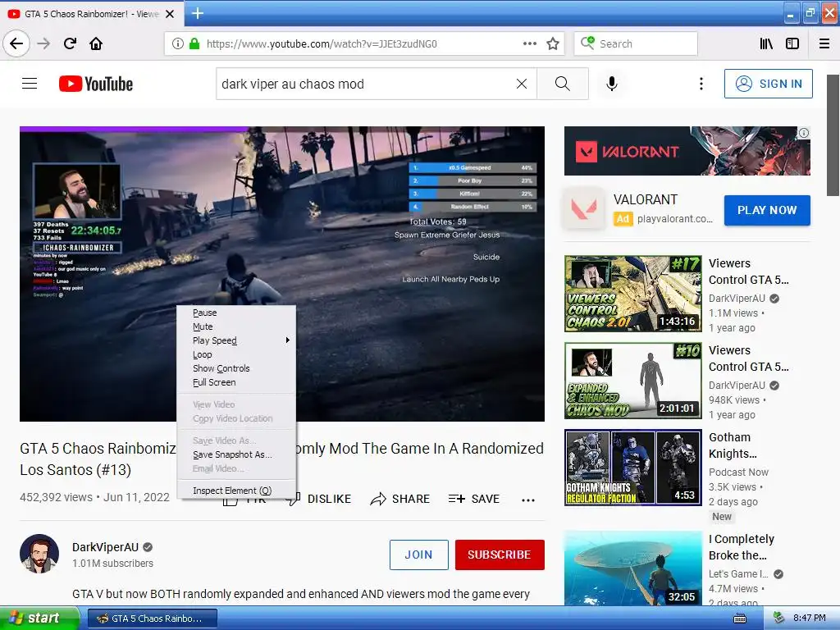This screenshot has height=630, width=840.
Task: Click the SIGN IN button
Action: (768, 84)
